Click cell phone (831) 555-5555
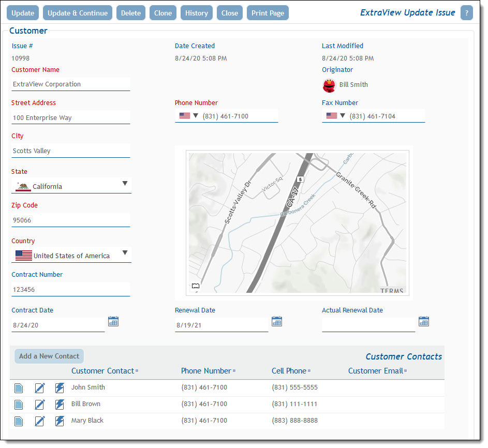The height and width of the screenshot is (448, 488). click(x=295, y=387)
